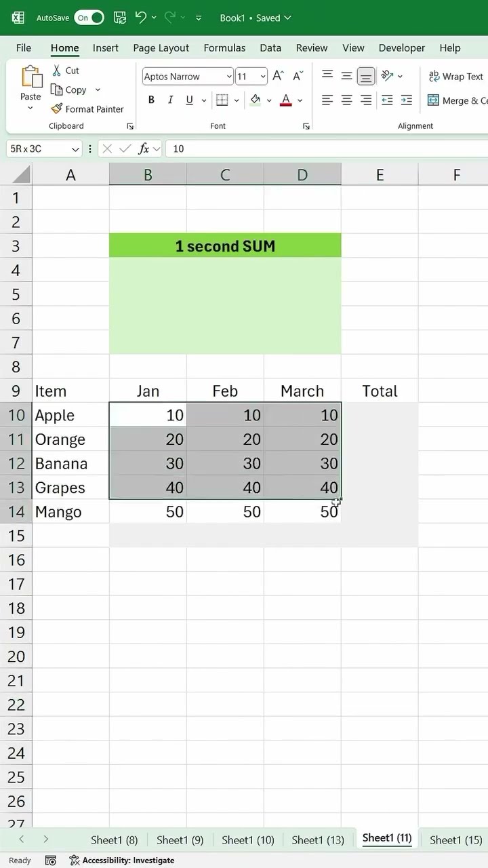Click the Borders icon
Viewport: 488px width, 868px height.
coord(222,100)
